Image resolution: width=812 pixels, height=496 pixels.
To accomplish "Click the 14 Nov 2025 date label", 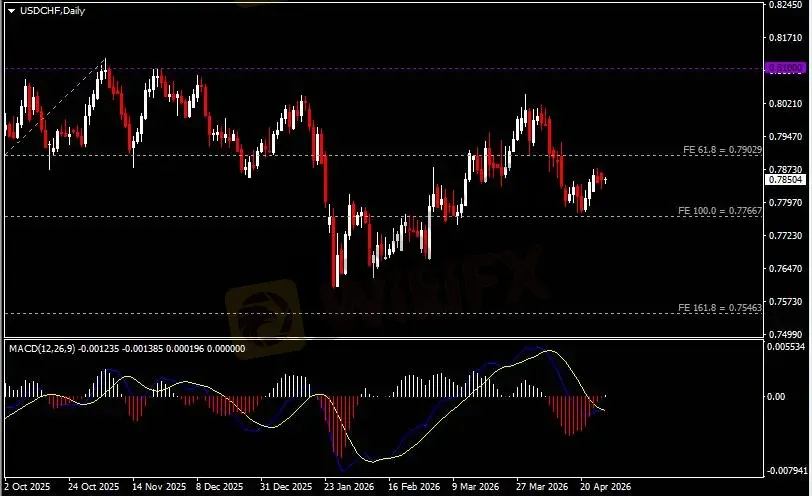I will point(159,487).
